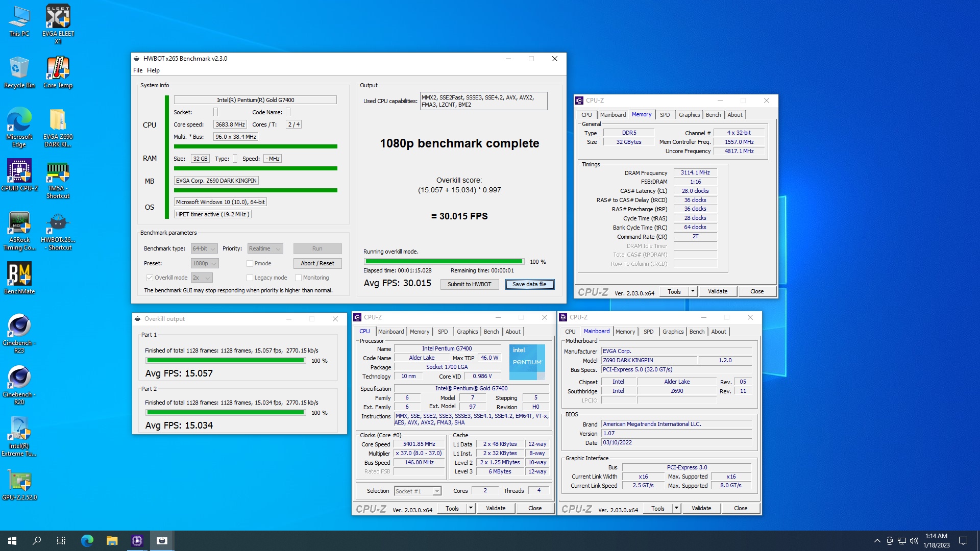This screenshot has width=980, height=551.
Task: Open This PC desktop icon
Action: (x=19, y=20)
